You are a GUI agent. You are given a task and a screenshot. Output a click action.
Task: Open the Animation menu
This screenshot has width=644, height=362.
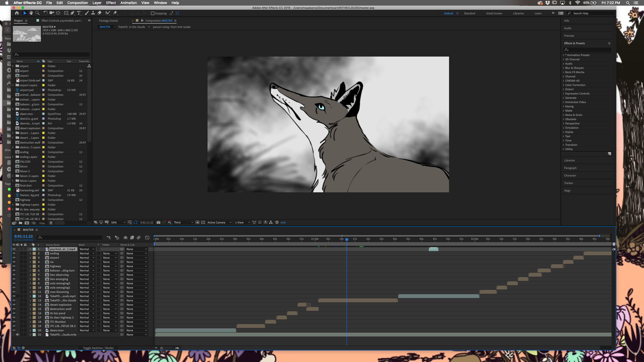coord(128,3)
